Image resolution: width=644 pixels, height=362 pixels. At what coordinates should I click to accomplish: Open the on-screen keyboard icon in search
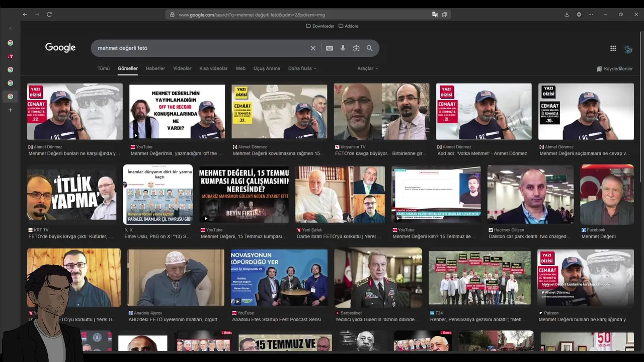click(330, 48)
